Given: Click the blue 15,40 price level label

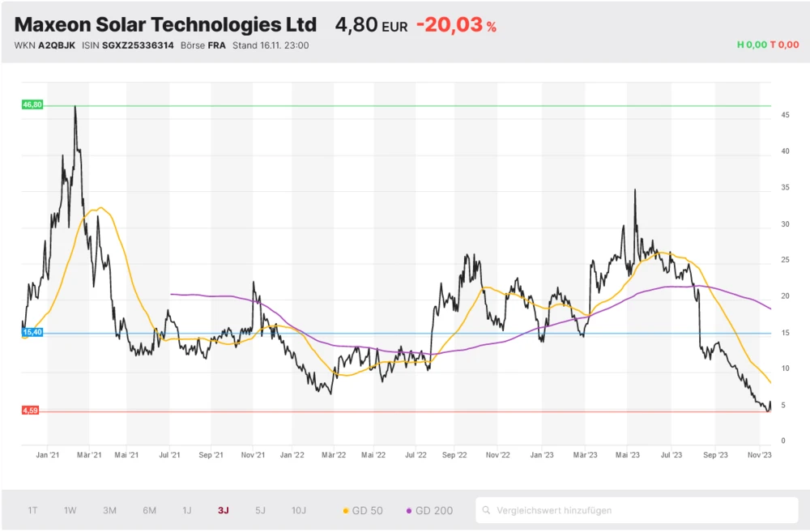Looking at the screenshot, I should tap(32, 332).
